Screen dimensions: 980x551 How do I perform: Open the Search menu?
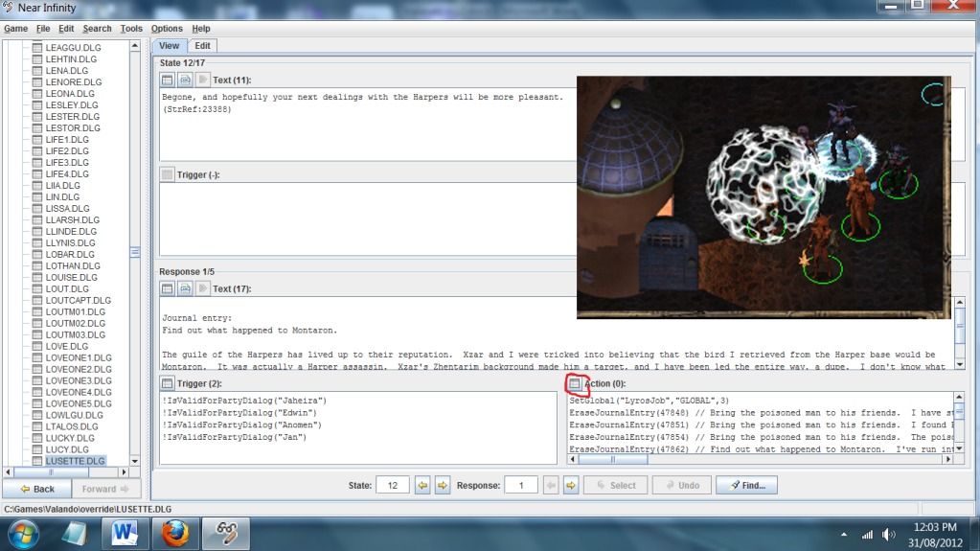(x=97, y=29)
